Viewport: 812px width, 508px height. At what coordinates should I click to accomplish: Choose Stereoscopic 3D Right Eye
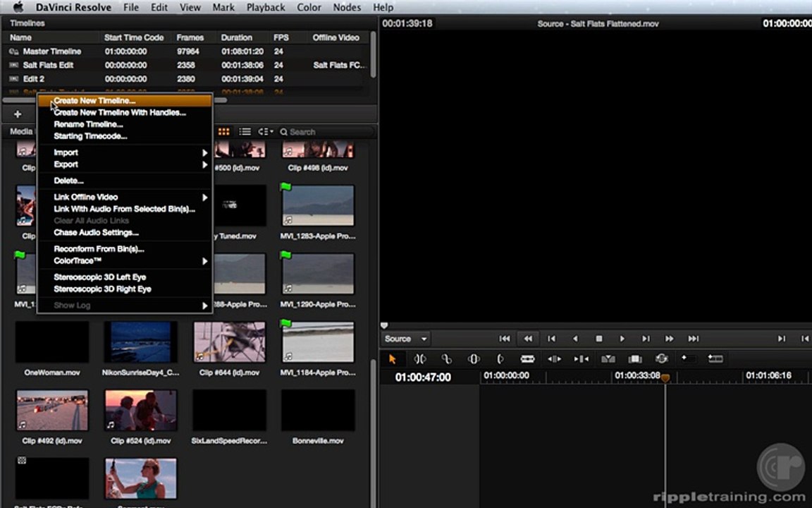(x=124, y=289)
